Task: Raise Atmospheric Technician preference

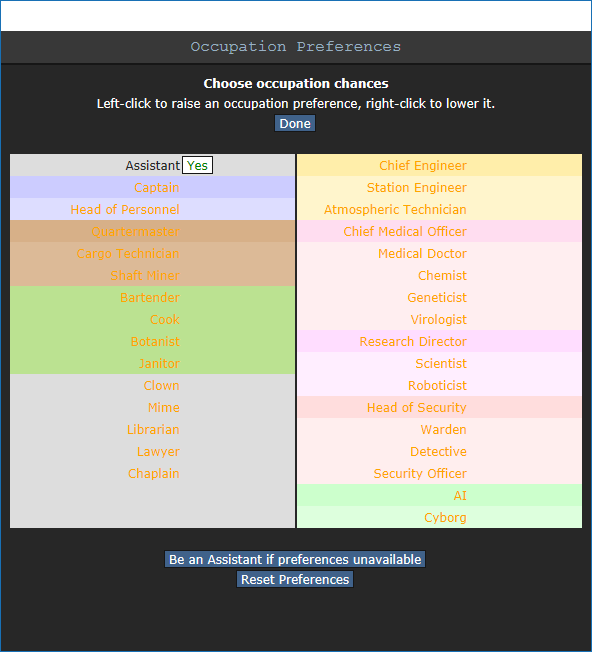Action: click(x=395, y=210)
